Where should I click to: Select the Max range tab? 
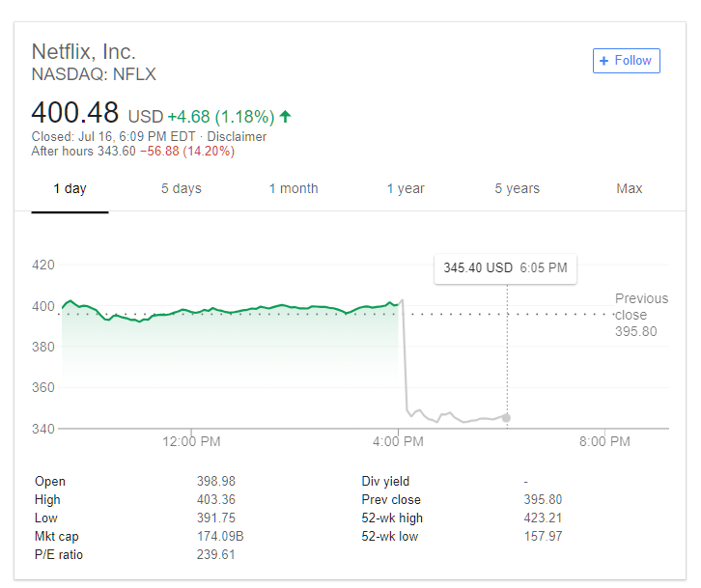coord(629,188)
